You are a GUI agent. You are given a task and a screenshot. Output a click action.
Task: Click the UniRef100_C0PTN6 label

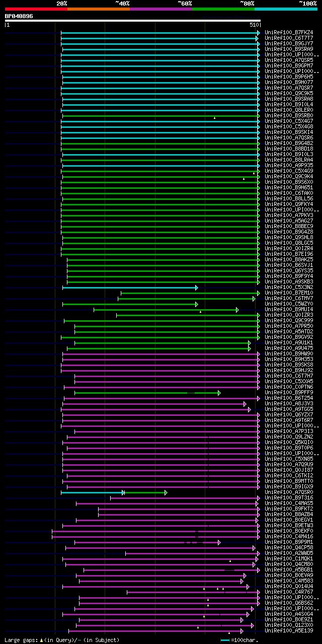coord(289,387)
